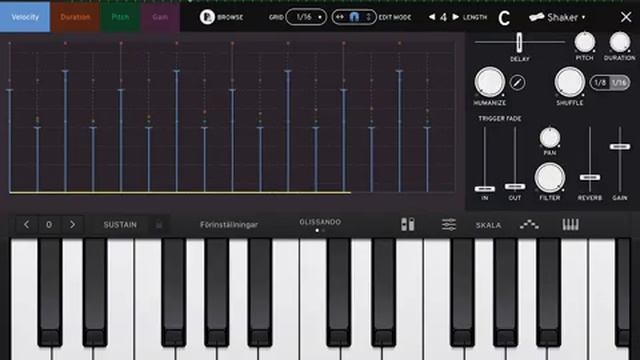The height and width of the screenshot is (360, 640).
Task: Click the first velocity bar in grid
Action: [x=9, y=141]
